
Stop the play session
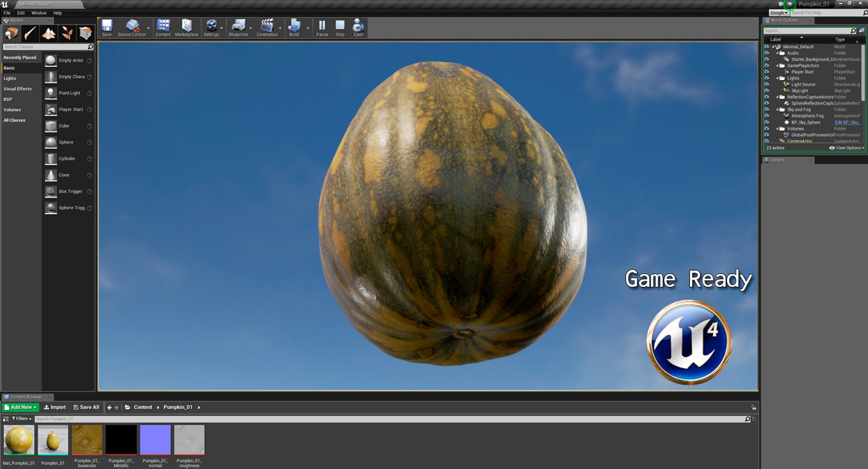[340, 28]
